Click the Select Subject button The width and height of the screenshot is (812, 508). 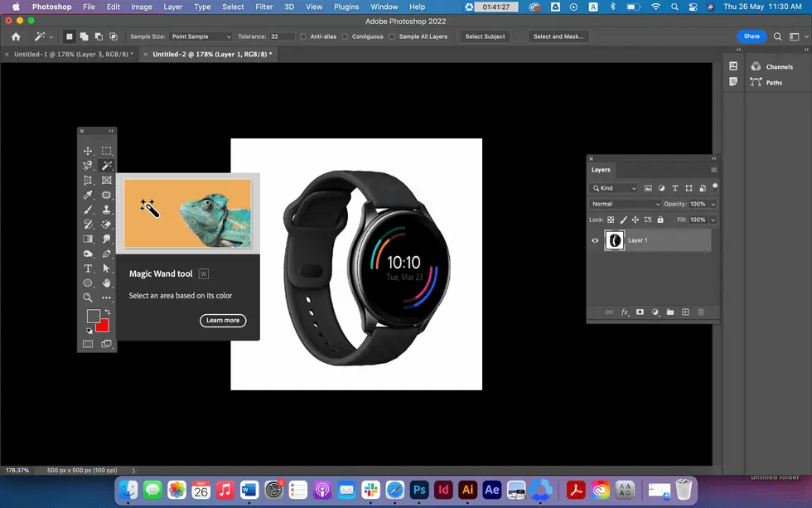click(484, 36)
